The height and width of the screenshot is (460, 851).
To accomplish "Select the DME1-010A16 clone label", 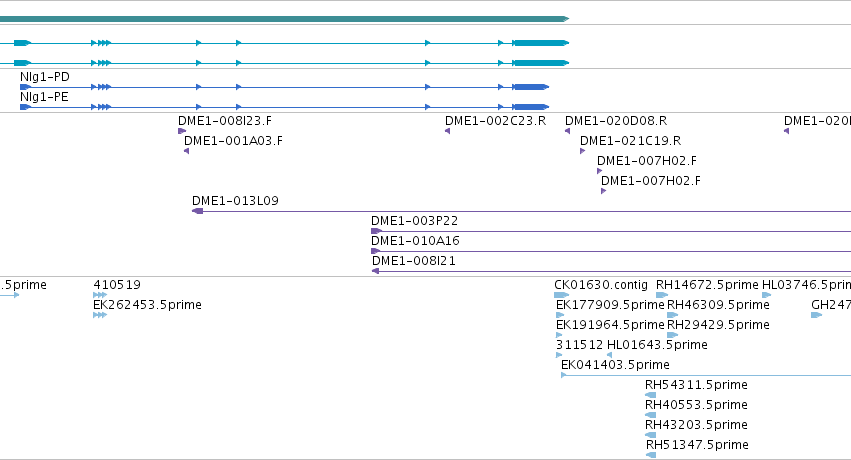I will (x=415, y=241).
